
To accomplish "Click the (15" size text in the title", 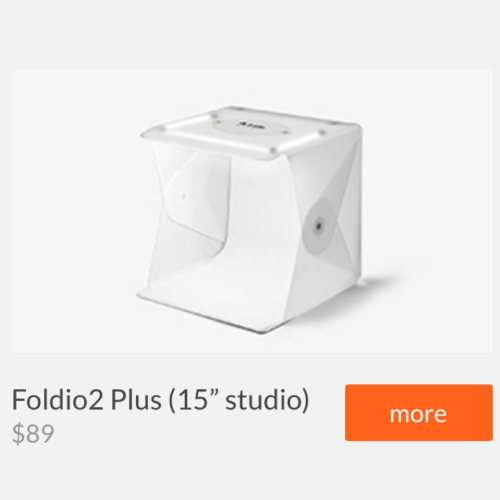I will tap(194, 400).
